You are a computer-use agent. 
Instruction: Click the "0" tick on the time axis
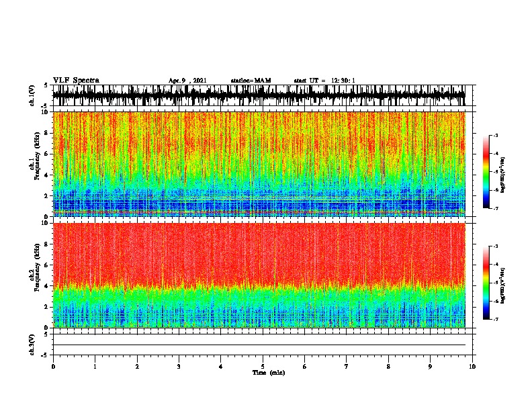53,367
